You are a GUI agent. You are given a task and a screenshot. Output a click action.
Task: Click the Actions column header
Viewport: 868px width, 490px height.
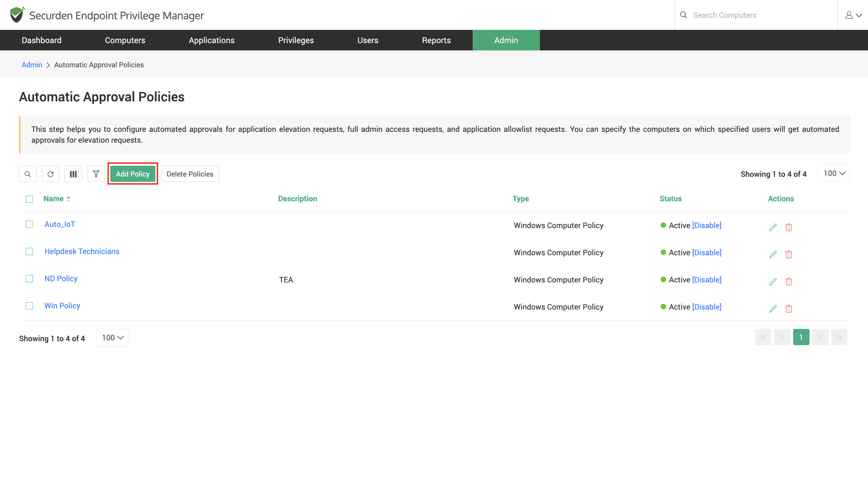coord(781,199)
